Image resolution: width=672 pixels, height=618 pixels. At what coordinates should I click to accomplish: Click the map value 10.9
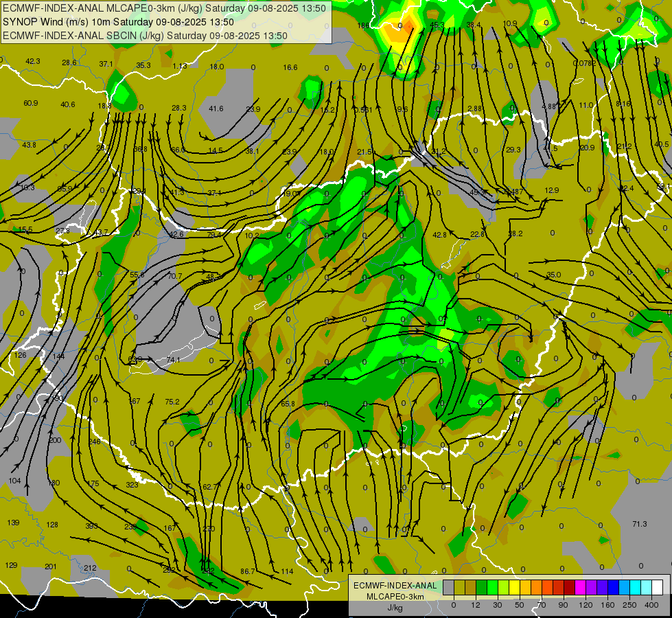click(510, 23)
